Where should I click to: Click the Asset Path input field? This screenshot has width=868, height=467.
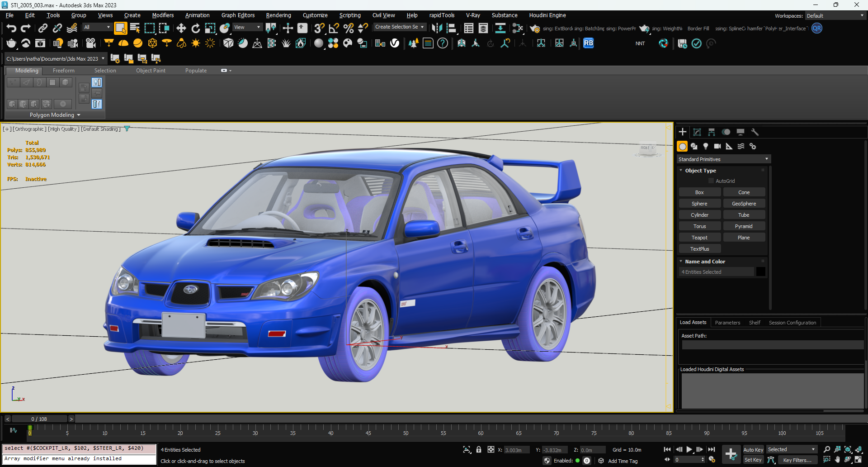point(772,345)
